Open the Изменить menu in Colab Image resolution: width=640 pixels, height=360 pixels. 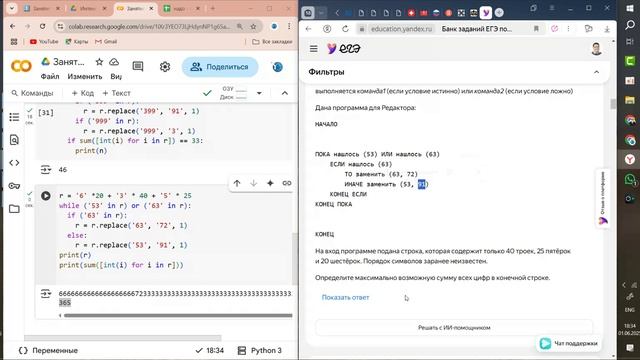click(x=85, y=76)
